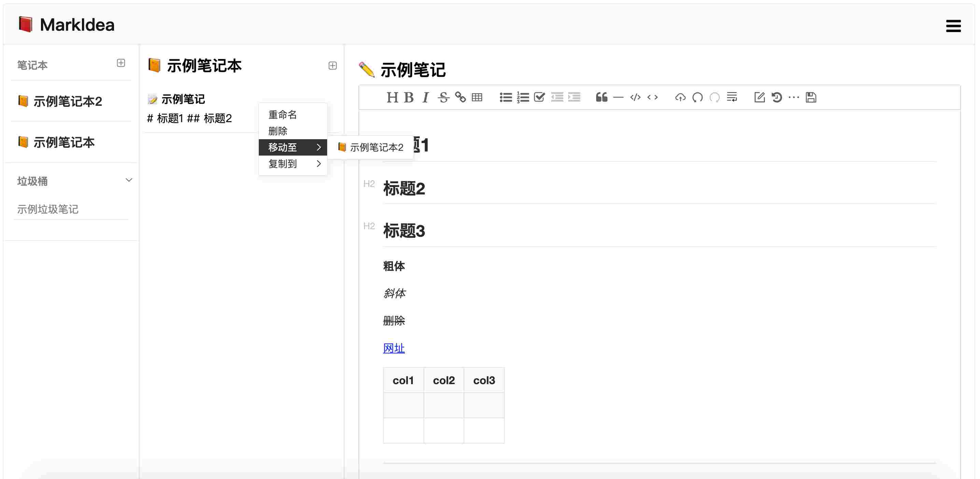Image resolution: width=980 pixels, height=479 pixels.
Task: Apply strikethrough (S) formatting
Action: click(x=443, y=98)
